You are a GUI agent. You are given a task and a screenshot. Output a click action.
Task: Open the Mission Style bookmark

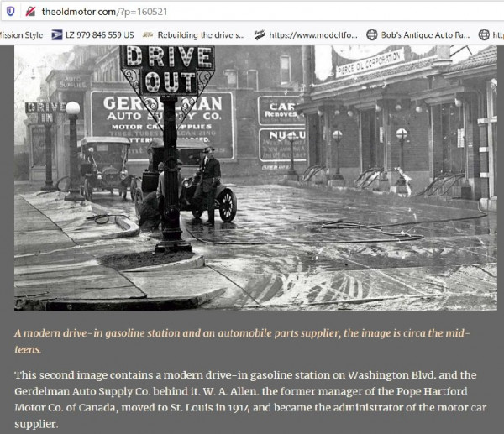pos(21,35)
